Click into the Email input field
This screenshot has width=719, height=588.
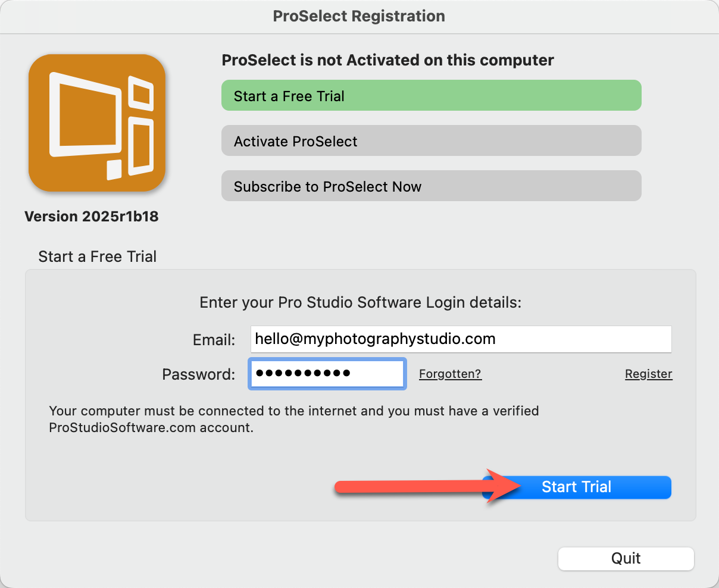click(x=461, y=339)
